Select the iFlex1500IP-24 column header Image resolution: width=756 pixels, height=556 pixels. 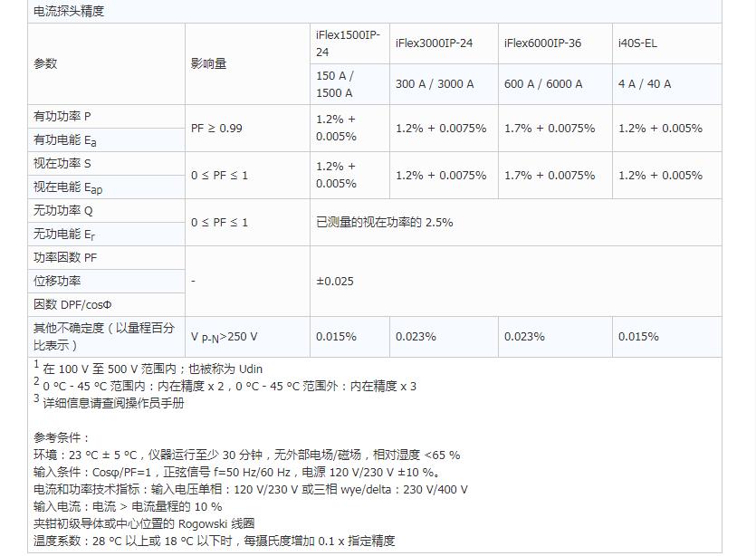(348, 43)
